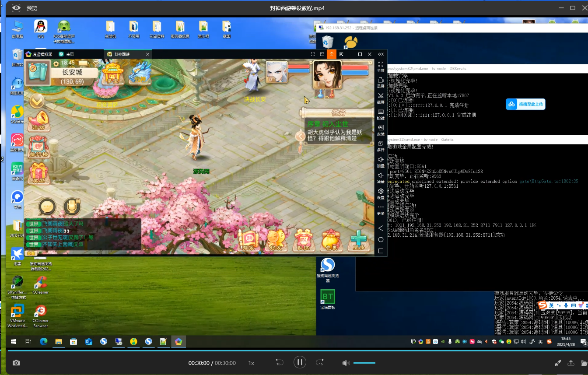588x375 pixels.
Task: Click the 截屏 scissors screenshot icon
Action: 381,98
